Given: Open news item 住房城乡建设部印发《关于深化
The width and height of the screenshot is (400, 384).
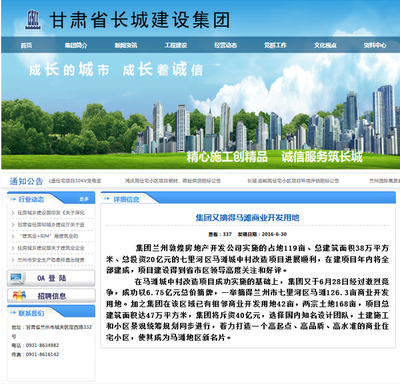Looking at the screenshot, I should pyautogui.click(x=51, y=213).
